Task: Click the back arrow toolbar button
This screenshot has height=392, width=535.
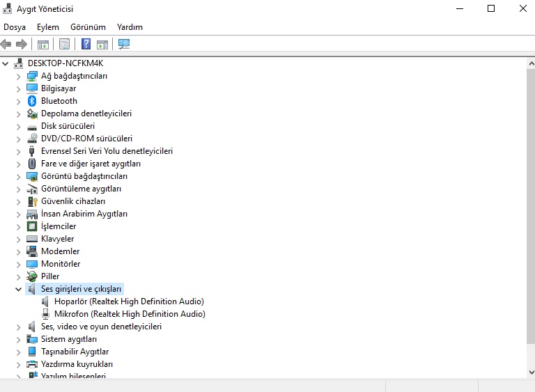Action: click(6, 44)
